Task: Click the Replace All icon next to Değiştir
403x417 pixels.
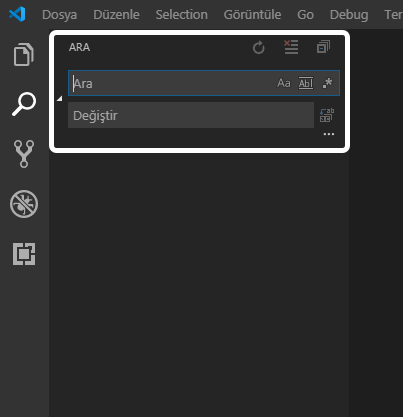Action: 327,115
